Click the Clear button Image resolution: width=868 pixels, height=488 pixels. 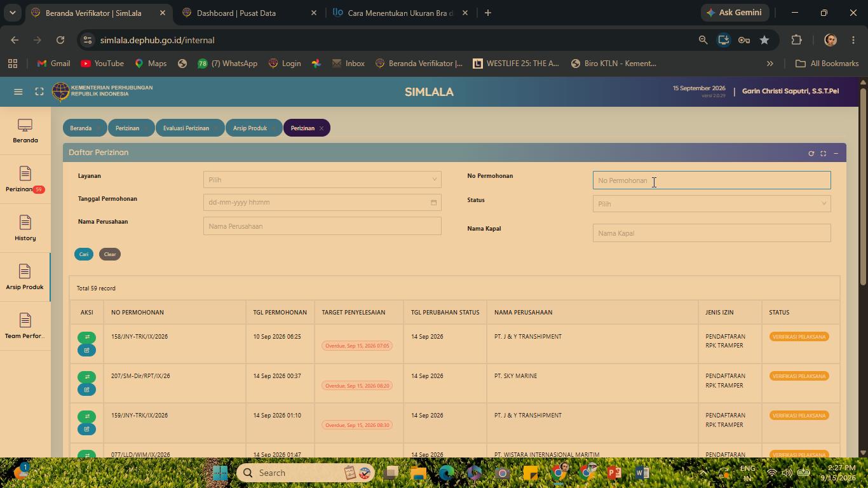pos(110,254)
